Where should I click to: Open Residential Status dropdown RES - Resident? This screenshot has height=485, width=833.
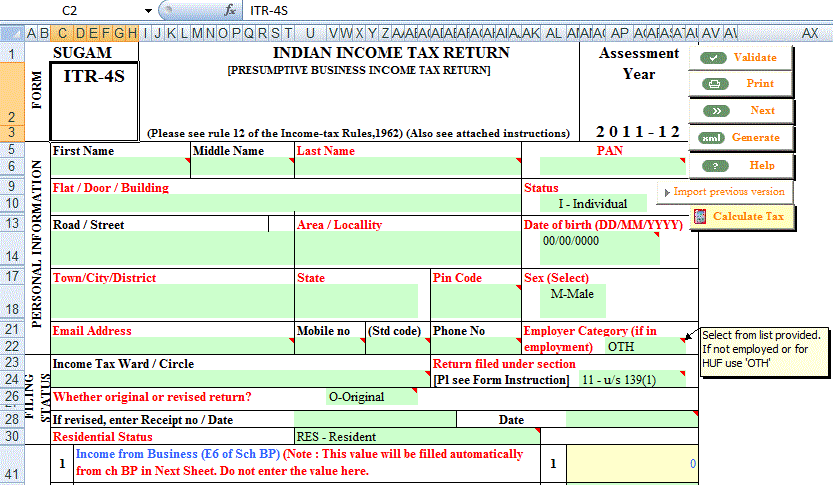[416, 436]
